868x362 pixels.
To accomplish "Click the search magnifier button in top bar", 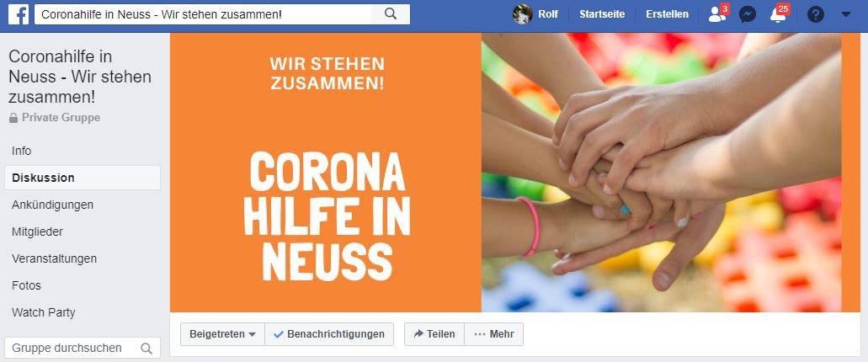I will pyautogui.click(x=391, y=14).
